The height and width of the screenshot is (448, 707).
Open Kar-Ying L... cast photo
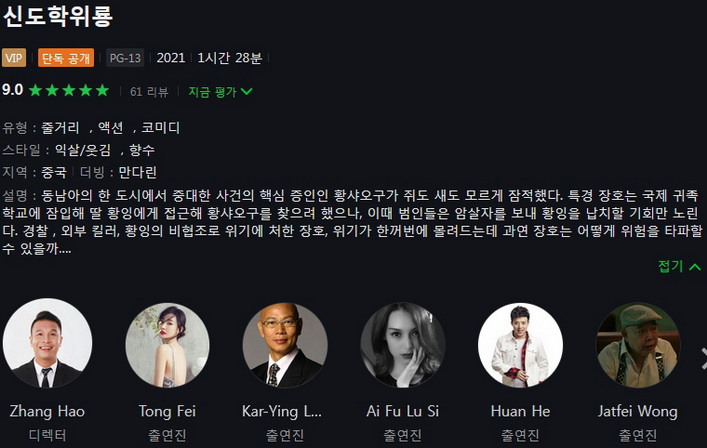click(285, 345)
